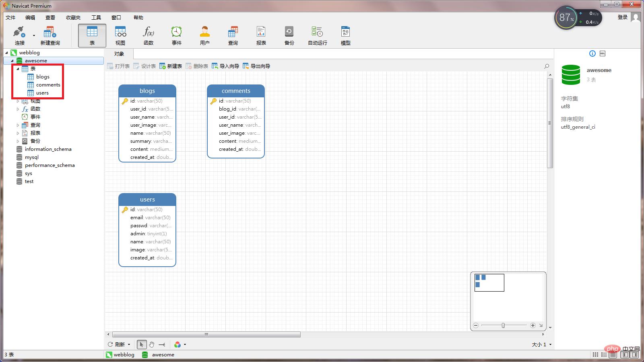Show the info panel icon
Image resolution: width=644 pixels, height=362 pixels.
pos(592,53)
